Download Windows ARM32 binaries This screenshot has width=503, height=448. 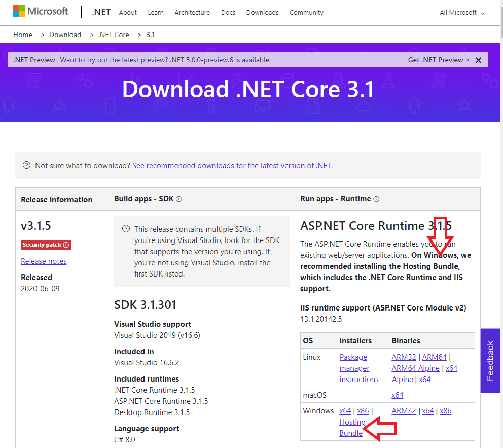point(404,411)
